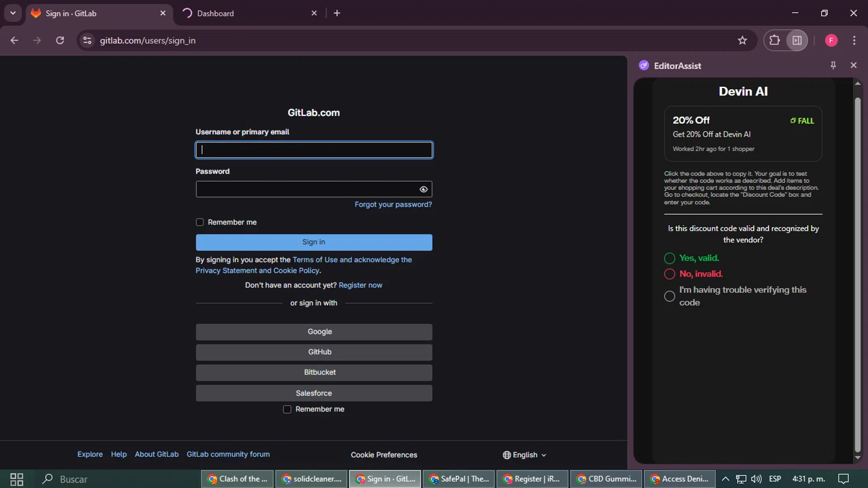The image size is (868, 488).
Task: Select I'm having trouble verifying this code
Action: point(670,296)
